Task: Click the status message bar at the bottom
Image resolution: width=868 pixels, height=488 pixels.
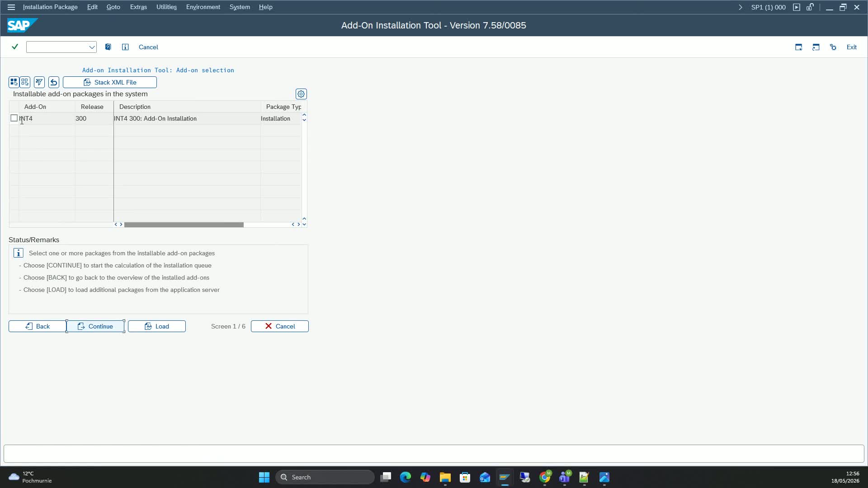Action: 434,454
